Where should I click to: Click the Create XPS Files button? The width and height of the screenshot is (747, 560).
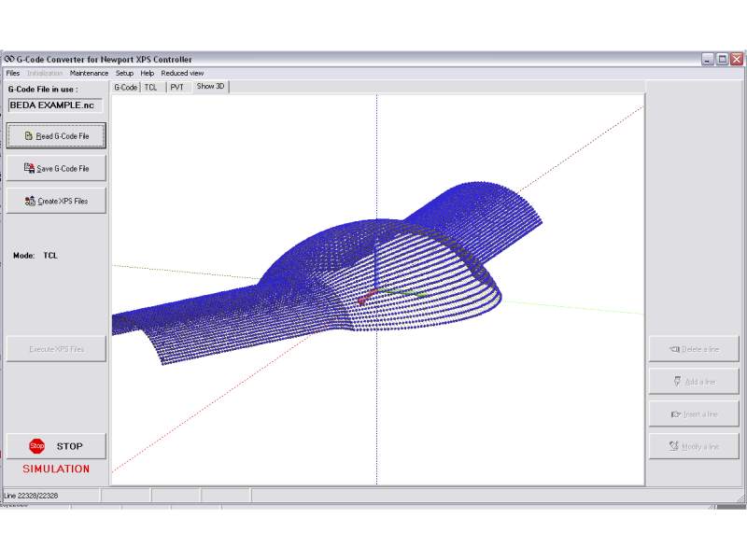(x=56, y=201)
